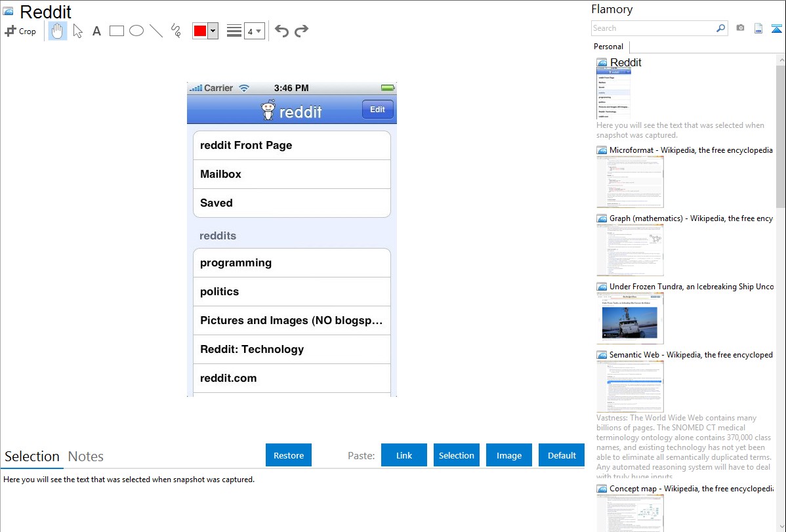Click the Paste Image button
The width and height of the screenshot is (786, 532).
coord(509,455)
